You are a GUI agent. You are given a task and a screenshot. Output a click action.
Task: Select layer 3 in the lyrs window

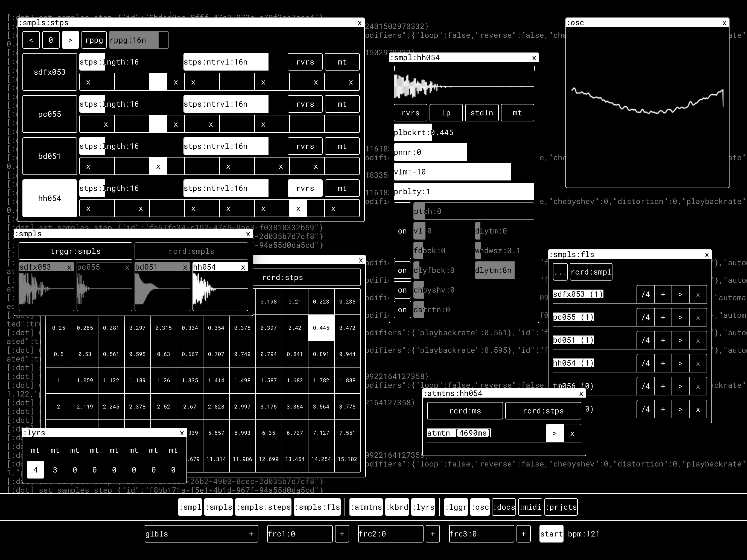[x=55, y=470]
